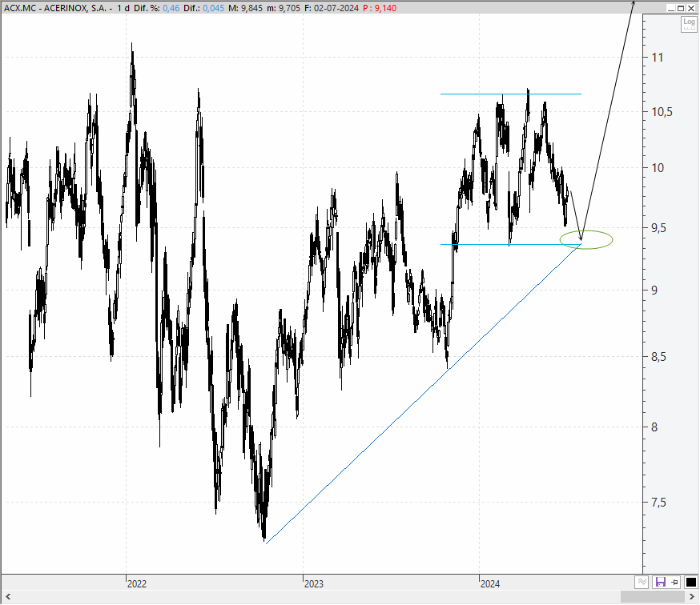Click the '1 d' timeframe label
The width and height of the screenshot is (700, 605).
[x=123, y=8]
